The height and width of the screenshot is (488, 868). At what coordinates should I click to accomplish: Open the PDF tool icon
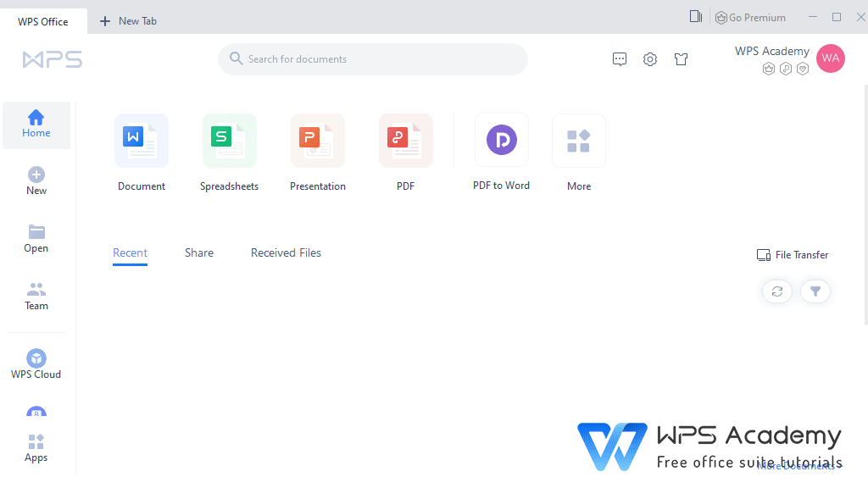[x=406, y=141]
